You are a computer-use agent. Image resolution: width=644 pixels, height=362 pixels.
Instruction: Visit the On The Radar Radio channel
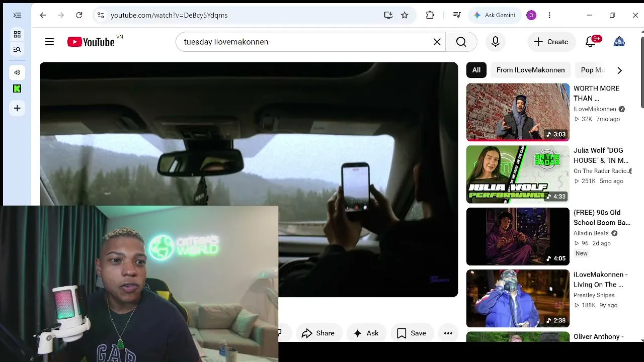click(x=600, y=171)
